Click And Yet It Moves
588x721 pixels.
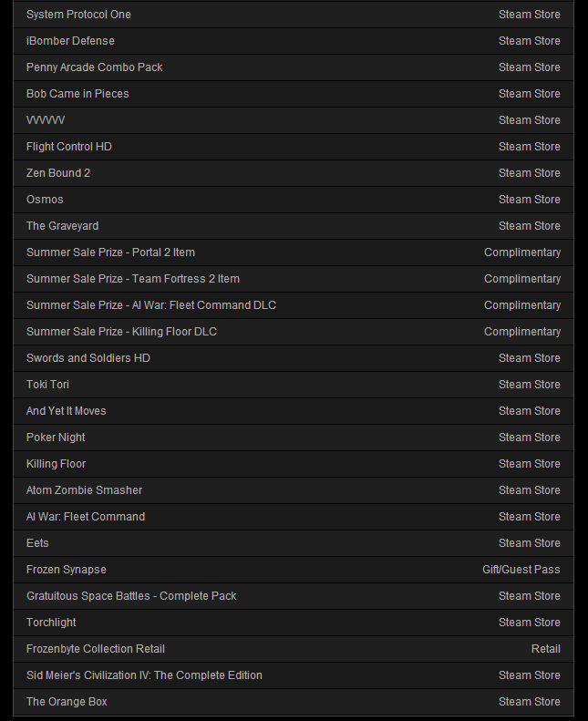point(294,411)
